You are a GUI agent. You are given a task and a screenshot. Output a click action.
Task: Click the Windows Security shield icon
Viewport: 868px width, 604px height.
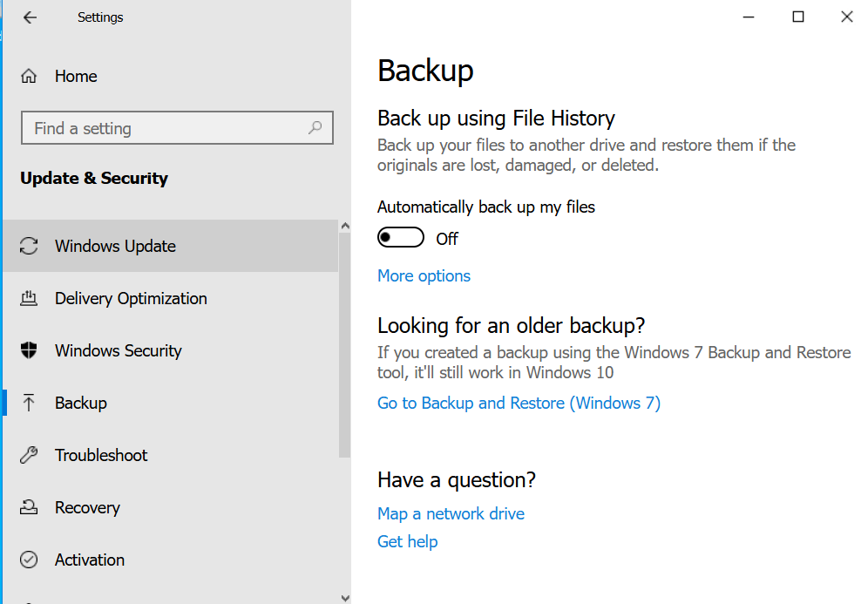[29, 350]
